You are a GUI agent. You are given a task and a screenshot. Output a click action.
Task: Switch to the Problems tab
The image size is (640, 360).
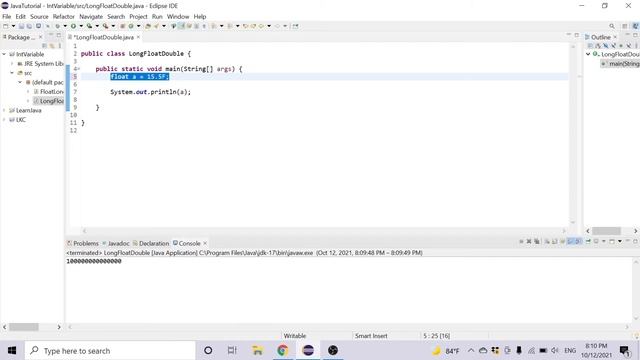coord(83,243)
